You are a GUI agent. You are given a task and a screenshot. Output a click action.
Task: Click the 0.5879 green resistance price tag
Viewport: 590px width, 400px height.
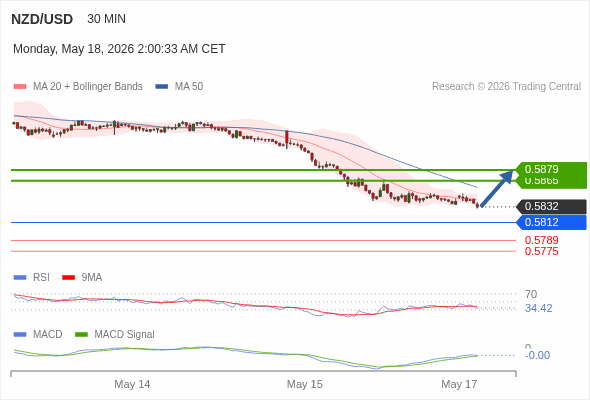pyautogui.click(x=551, y=169)
